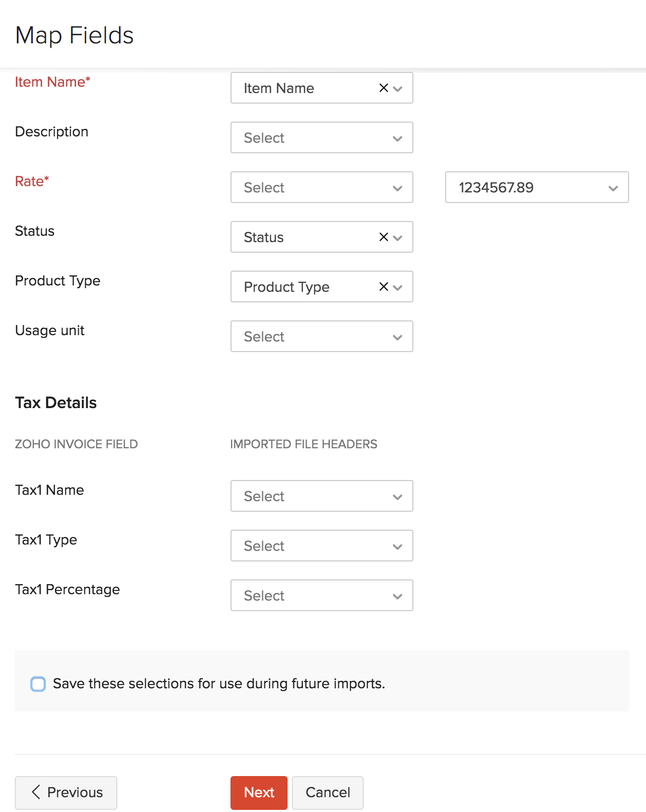Screen dimensions: 646x812
Task: Click the chevron on the Description dropdown
Action: [397, 138]
